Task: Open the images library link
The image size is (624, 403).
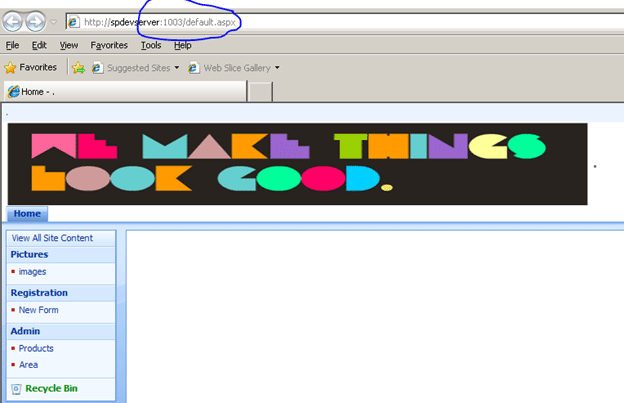Action: [32, 272]
